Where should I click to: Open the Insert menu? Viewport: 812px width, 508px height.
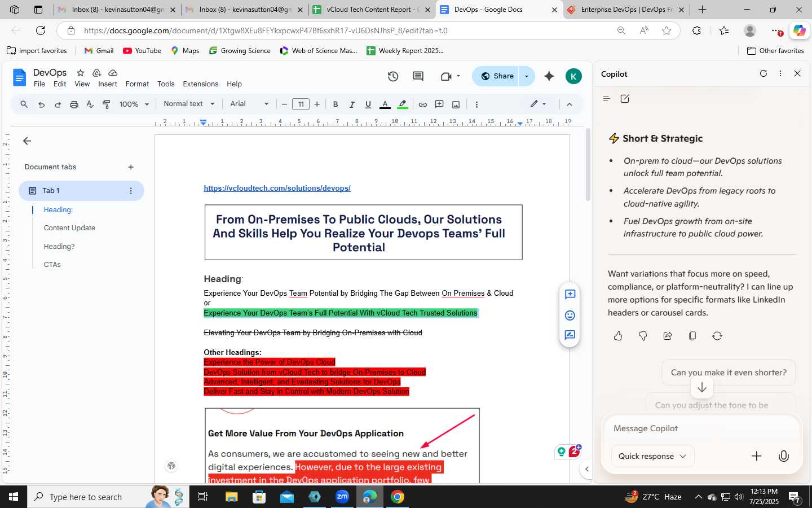[x=108, y=84]
